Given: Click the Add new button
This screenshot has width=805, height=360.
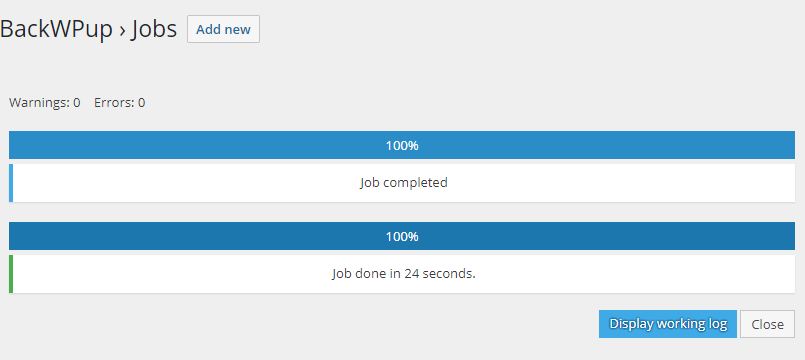Looking at the screenshot, I should click(223, 29).
